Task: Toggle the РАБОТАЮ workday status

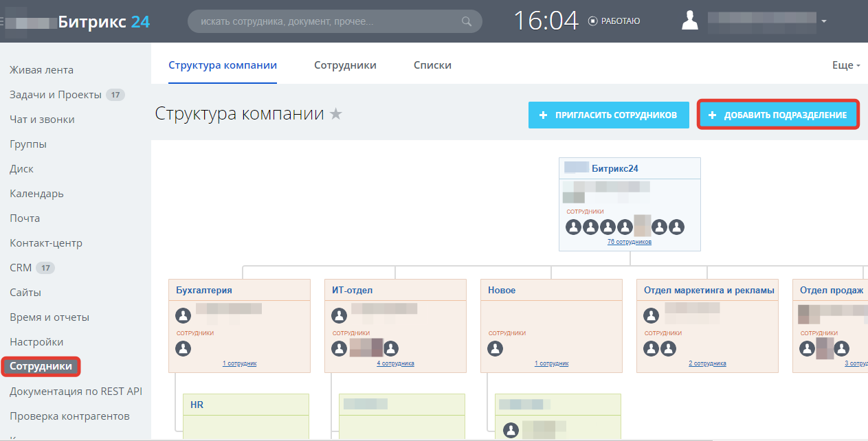Action: coord(614,21)
